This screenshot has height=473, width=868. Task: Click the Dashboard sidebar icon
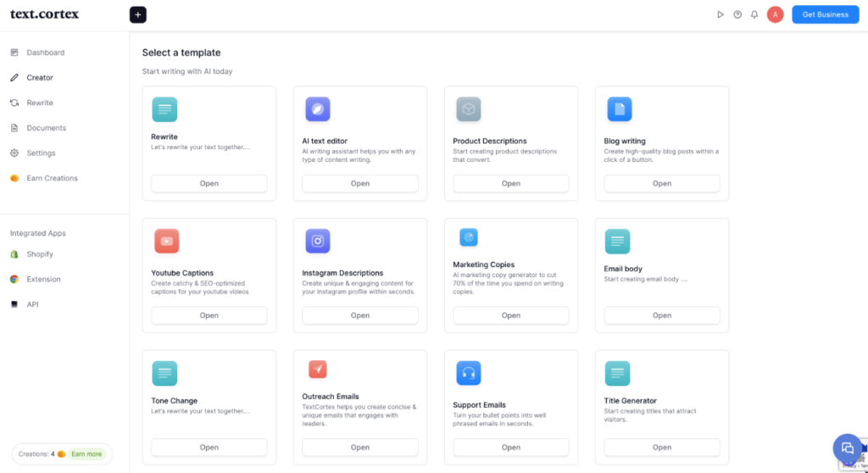[x=14, y=53]
